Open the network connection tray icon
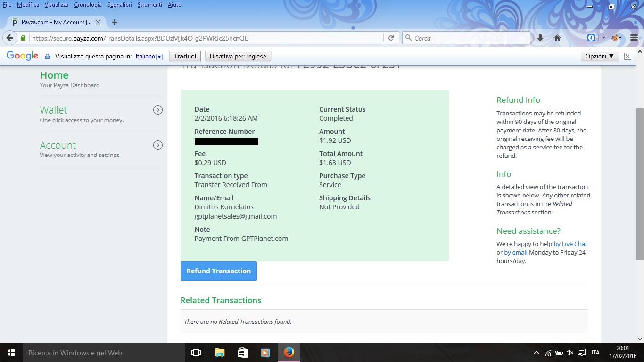Image resolution: width=644 pixels, height=362 pixels. (548, 353)
